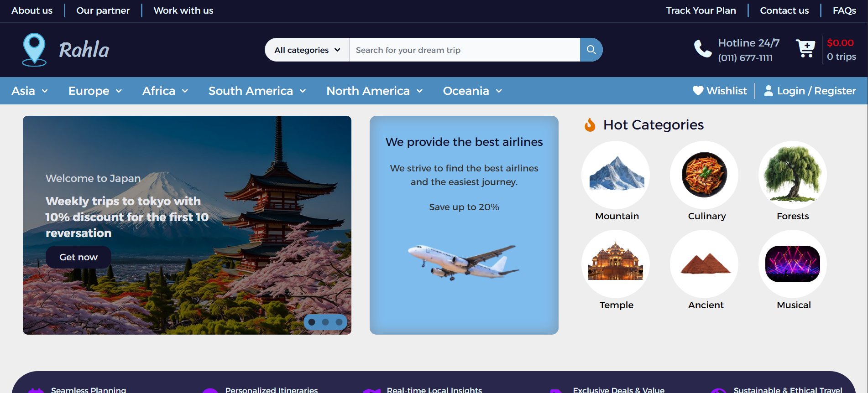Screen dimensions: 868x393
Task: Open the shopping cart icon
Action: pos(805,48)
